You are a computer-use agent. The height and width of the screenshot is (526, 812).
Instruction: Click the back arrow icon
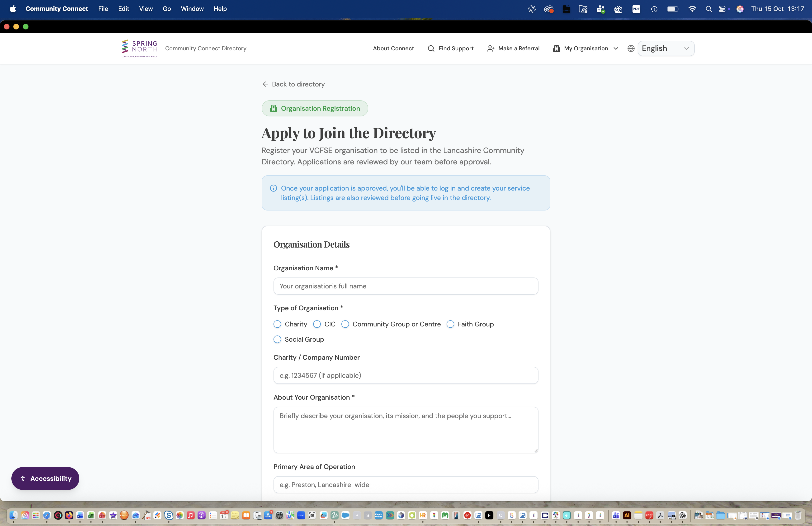point(265,84)
